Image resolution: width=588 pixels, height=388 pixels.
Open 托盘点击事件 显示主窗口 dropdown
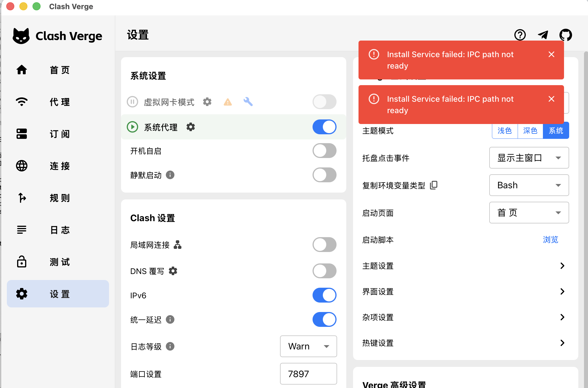[x=529, y=158]
